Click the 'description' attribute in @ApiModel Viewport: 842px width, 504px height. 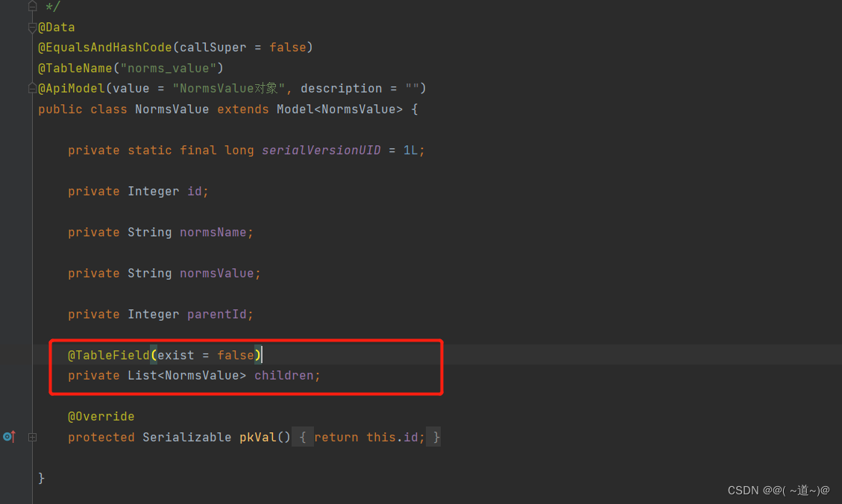click(x=341, y=89)
